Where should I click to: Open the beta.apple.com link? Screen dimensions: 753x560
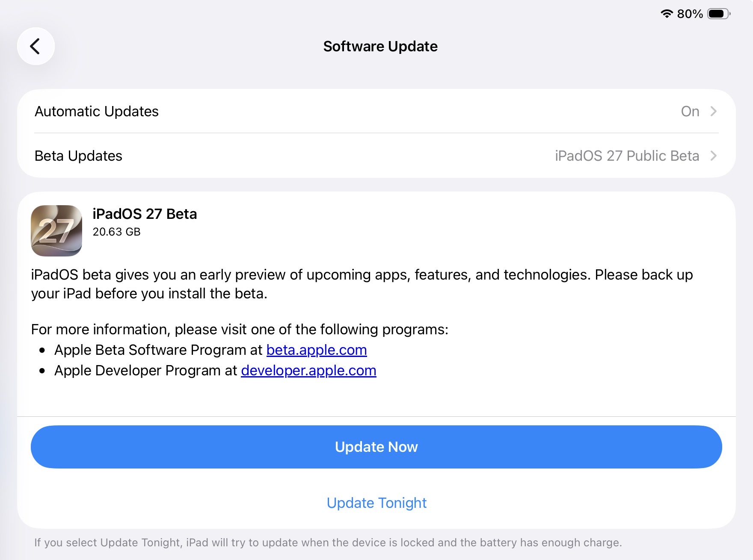click(317, 350)
